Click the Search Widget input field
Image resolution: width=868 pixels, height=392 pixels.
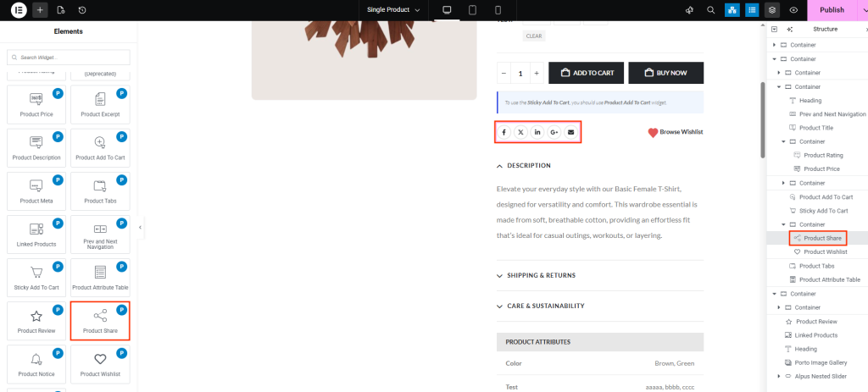[x=69, y=58]
